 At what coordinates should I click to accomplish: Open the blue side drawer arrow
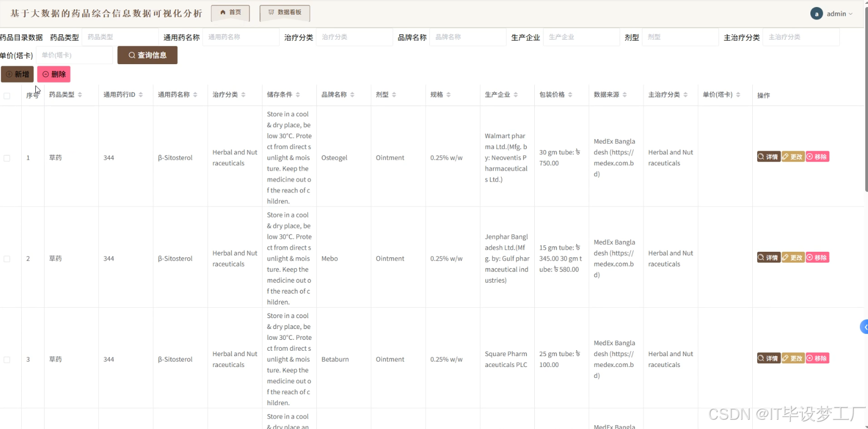[864, 327]
